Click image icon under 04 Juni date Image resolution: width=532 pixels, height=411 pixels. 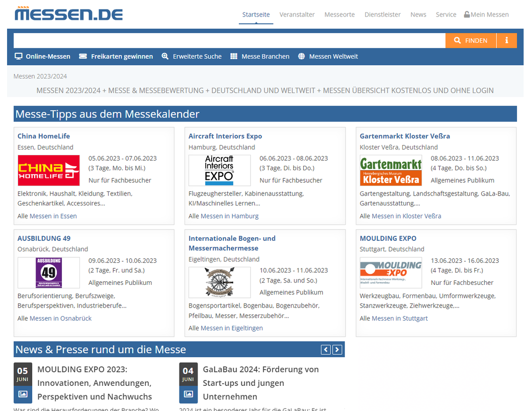click(188, 394)
